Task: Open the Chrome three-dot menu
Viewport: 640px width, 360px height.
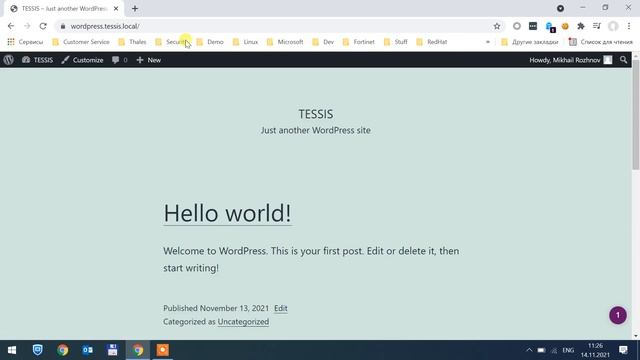Action: [x=629, y=26]
